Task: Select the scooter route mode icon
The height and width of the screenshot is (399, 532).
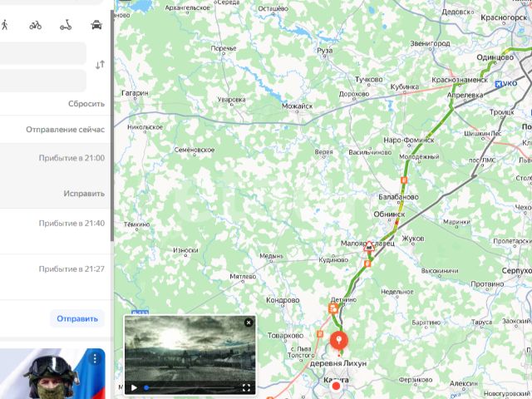Action: pos(66,25)
